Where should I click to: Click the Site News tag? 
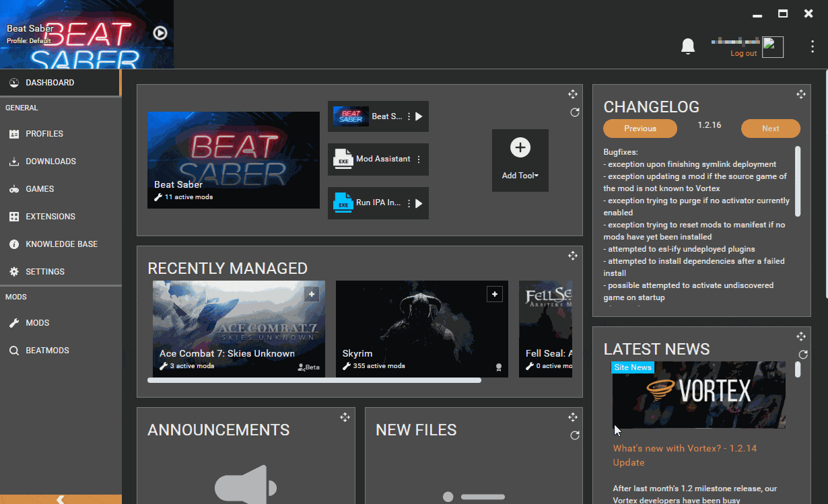[633, 367]
